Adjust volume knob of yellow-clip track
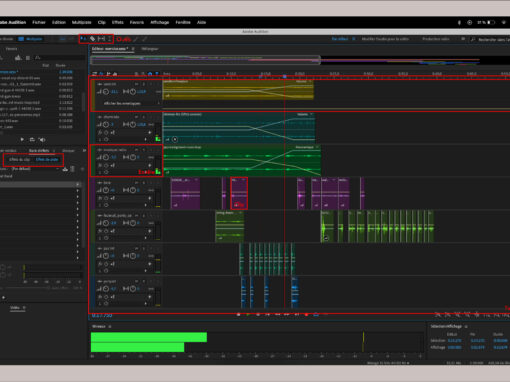 (x=106, y=92)
